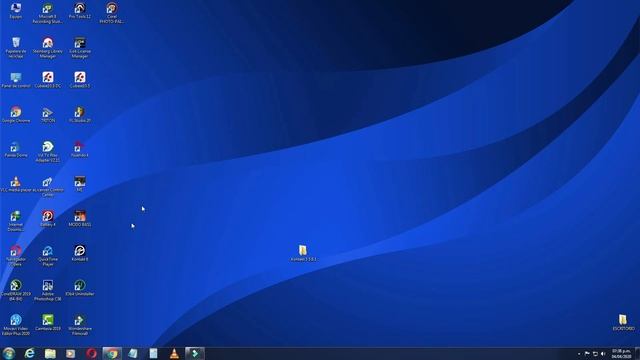The height and width of the screenshot is (360, 640).
Task: Open Panel de control desktop icon
Action: (x=16, y=80)
